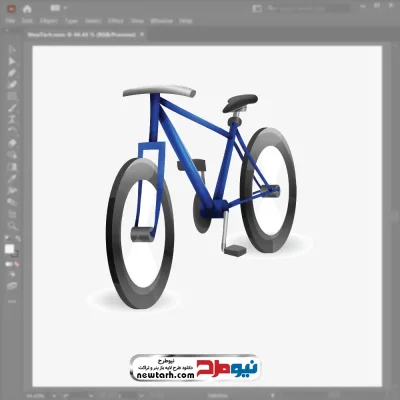
Task: Swap fill and stroke colors
Action: (x=17, y=239)
